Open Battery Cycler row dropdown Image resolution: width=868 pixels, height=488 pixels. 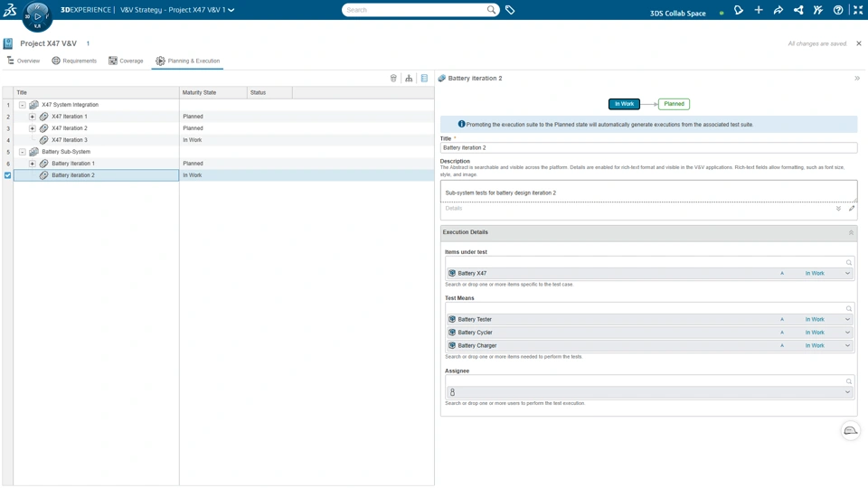(847, 333)
